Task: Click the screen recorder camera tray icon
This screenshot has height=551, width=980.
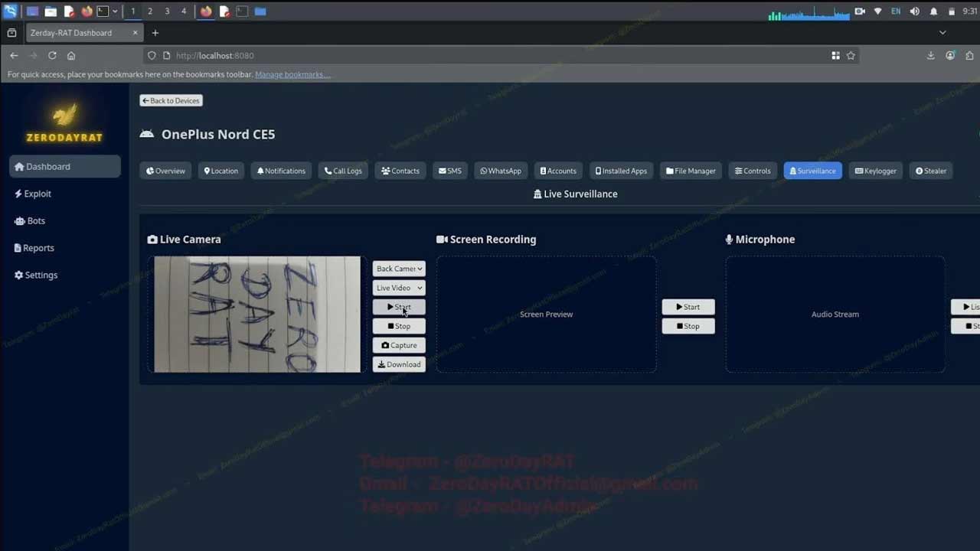Action: point(860,11)
